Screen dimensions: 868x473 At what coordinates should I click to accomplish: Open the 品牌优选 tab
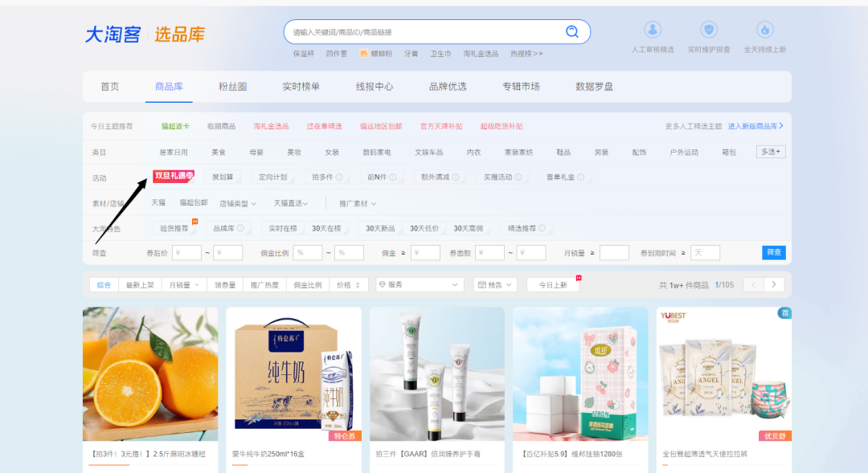(x=448, y=86)
